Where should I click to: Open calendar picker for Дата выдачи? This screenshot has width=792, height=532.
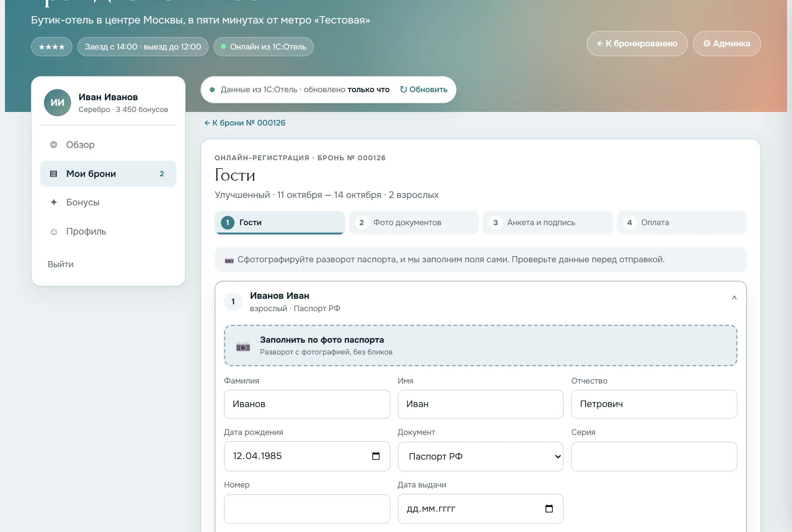[x=549, y=508]
